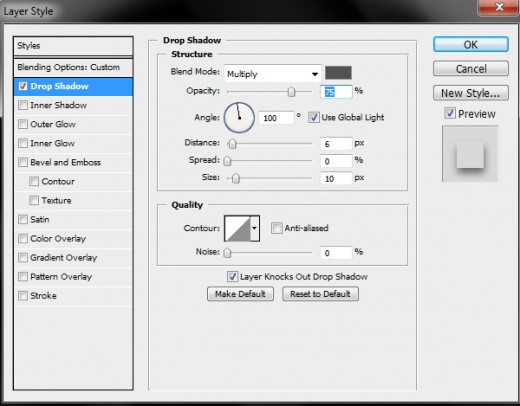The height and width of the screenshot is (406, 520).
Task: Click the Reset to Default button
Action: (x=320, y=294)
